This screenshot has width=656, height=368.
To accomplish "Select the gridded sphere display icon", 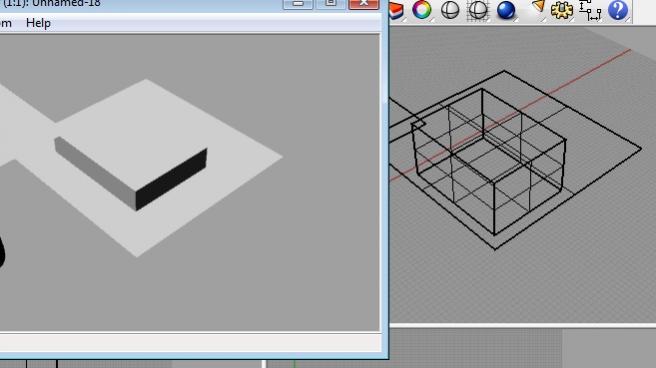I will click(478, 10).
